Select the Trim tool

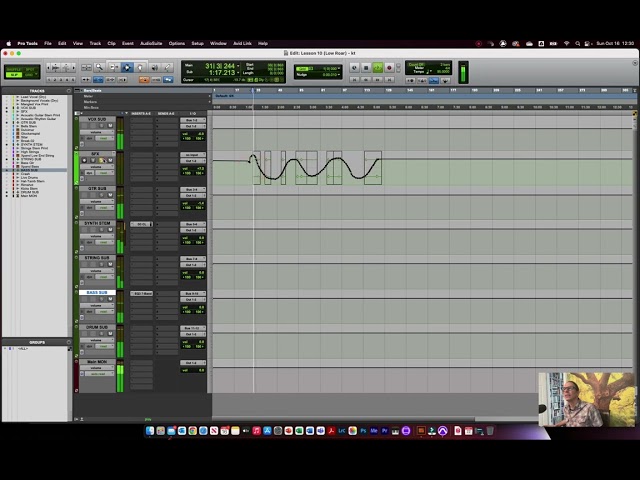pyautogui.click(x=114, y=67)
